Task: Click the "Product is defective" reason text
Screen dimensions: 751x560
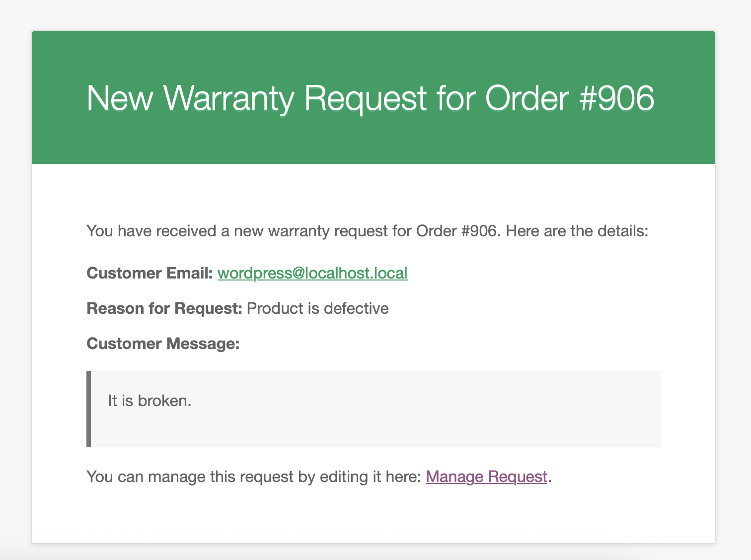Action: click(x=317, y=308)
